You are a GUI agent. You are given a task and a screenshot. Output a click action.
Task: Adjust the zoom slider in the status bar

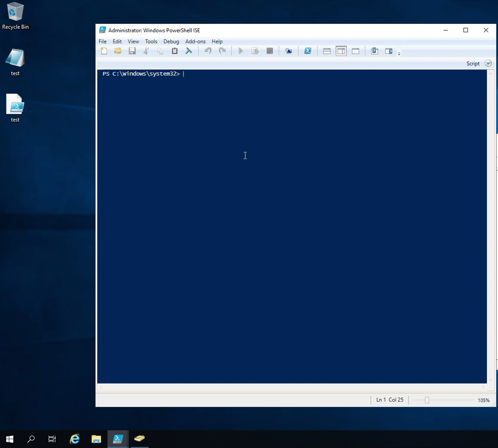pyautogui.click(x=427, y=400)
